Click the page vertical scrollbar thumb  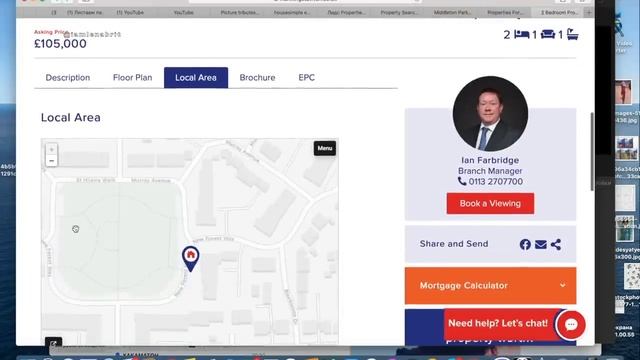[x=592, y=151]
